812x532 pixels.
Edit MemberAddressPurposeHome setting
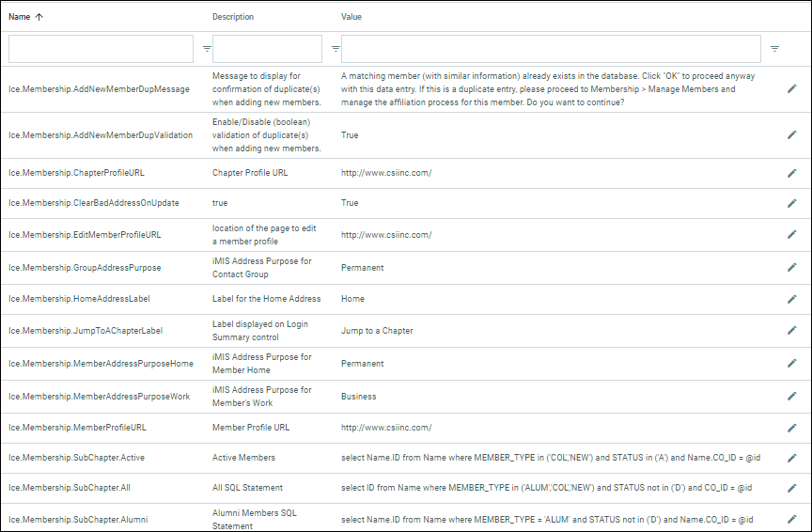[x=791, y=363]
